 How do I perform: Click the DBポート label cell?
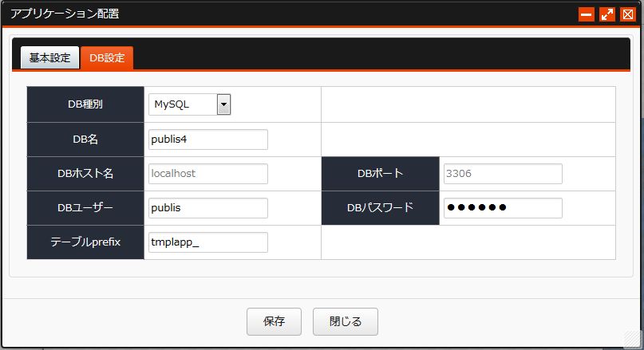tap(381, 174)
